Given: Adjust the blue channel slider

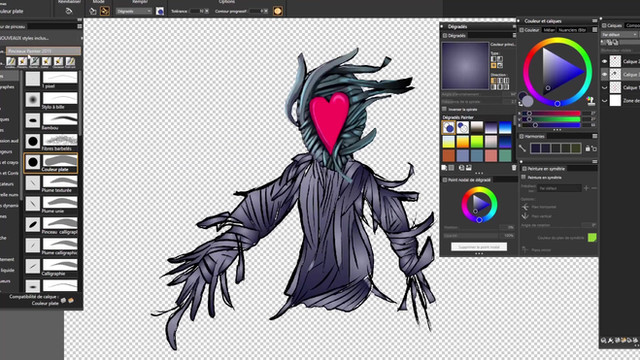Looking at the screenshot, I should (x=551, y=125).
